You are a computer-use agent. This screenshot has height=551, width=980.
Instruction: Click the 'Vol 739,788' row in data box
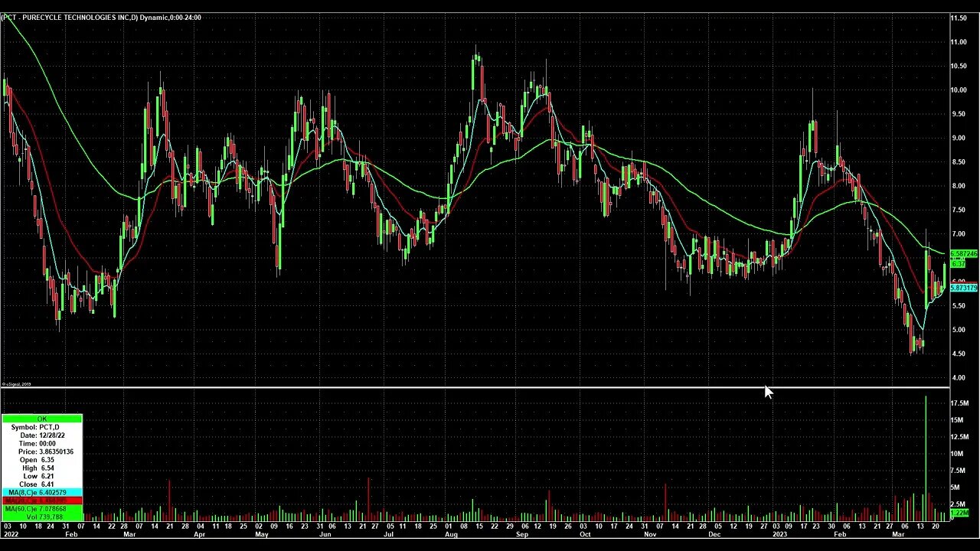[x=42, y=517]
